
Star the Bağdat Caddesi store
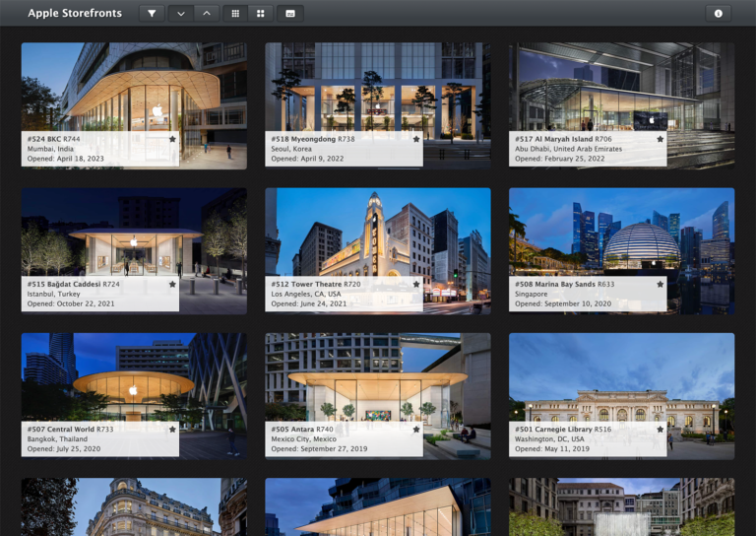point(172,284)
